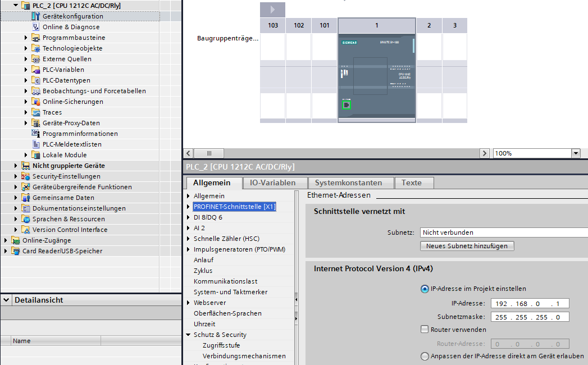
Task: Open the zoom level 100% dropdown
Action: click(x=576, y=153)
